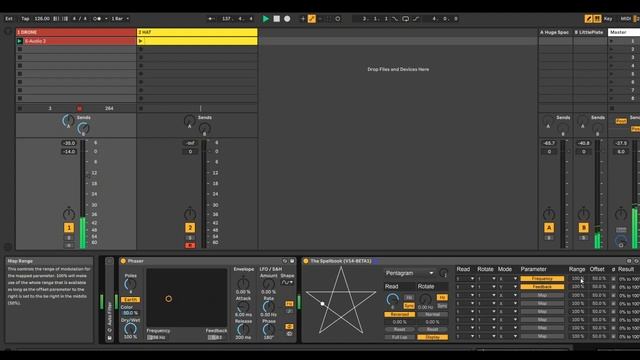Screen dimensions: 640x360
Task: Toggle the metronome in the control bar
Action: [x=97, y=19]
